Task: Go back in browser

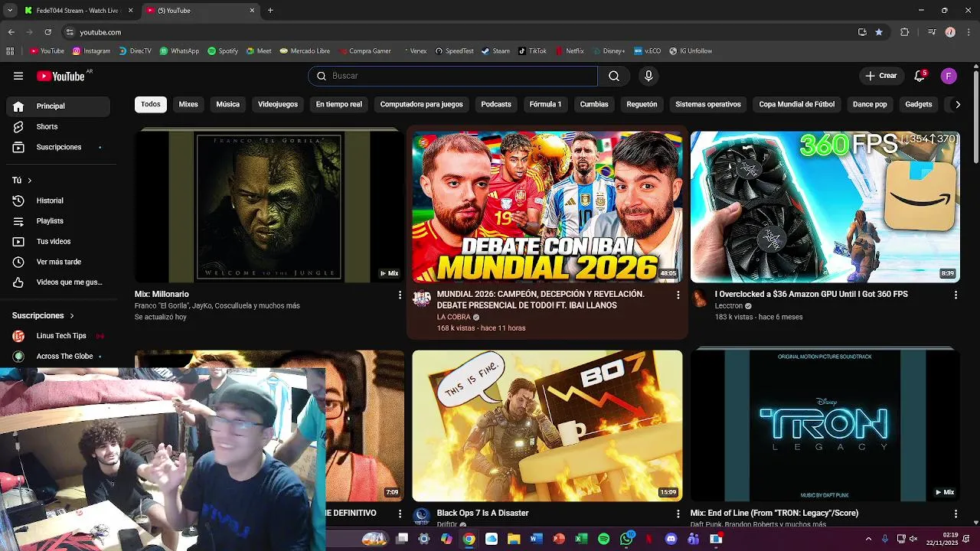Action: point(11,32)
